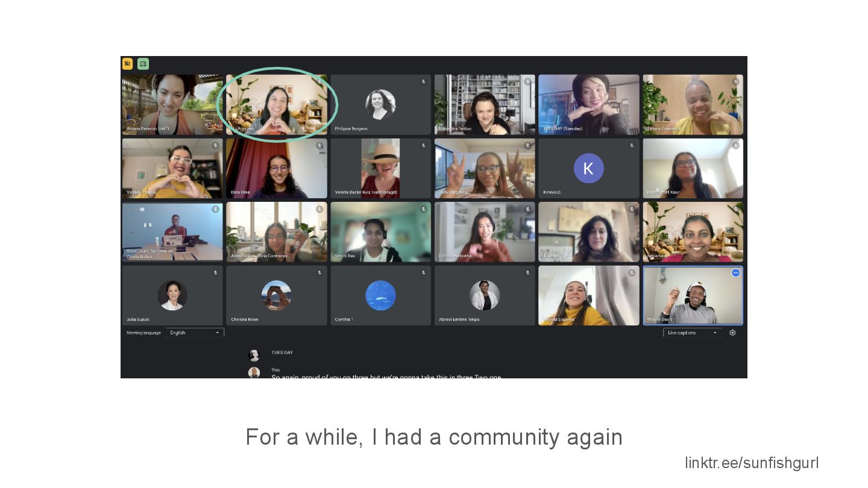Click the muted mic icon on Julia Suzuki tile
868x488 pixels.
click(215, 273)
